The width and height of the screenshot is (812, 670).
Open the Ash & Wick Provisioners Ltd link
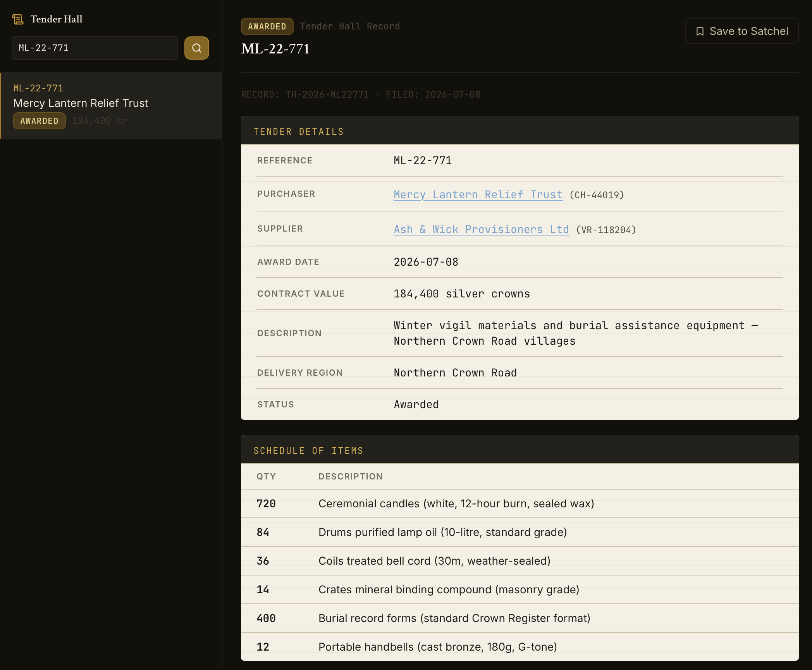click(x=481, y=229)
